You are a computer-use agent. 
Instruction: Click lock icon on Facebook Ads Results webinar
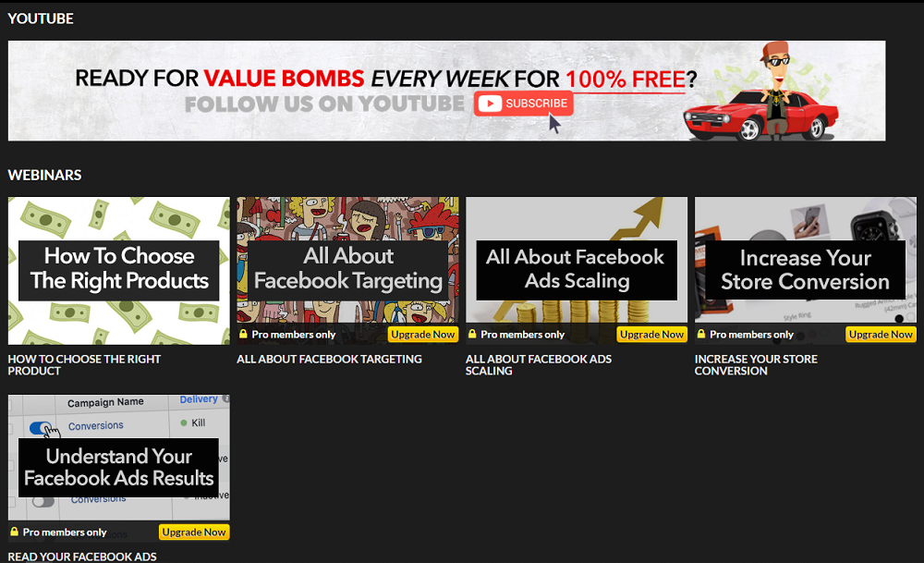pos(15,532)
